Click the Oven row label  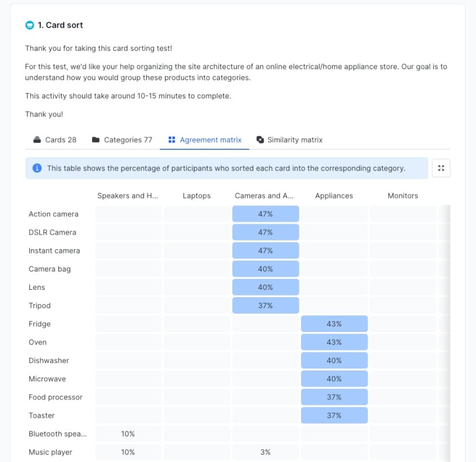click(38, 342)
